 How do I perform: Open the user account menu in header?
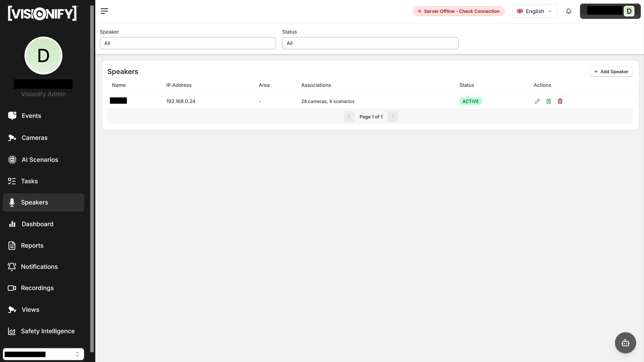610,11
